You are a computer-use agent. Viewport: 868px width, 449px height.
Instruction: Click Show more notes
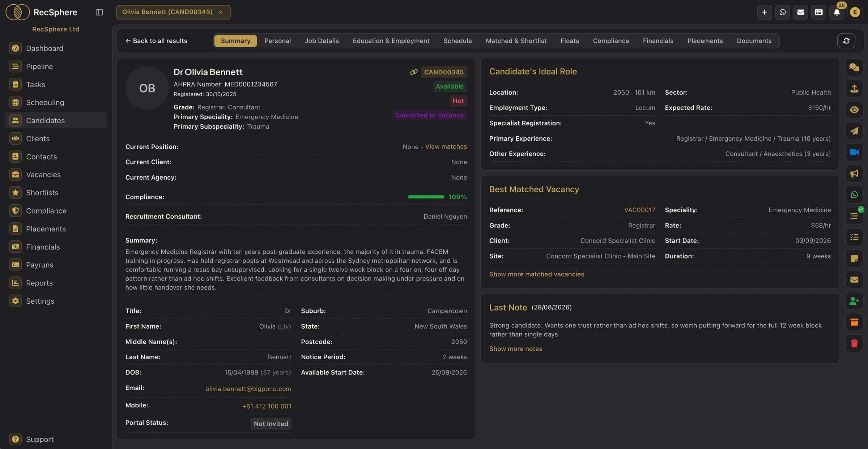click(x=515, y=348)
